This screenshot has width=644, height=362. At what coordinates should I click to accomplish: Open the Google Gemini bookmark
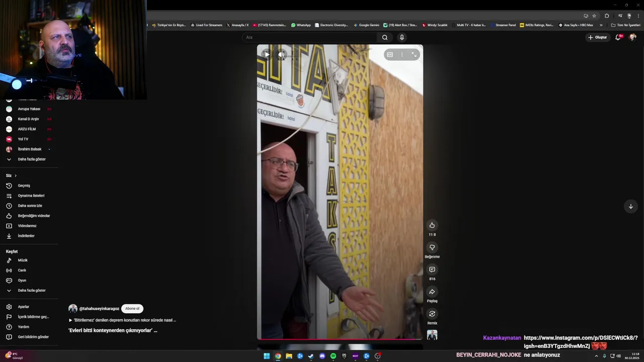click(x=366, y=25)
